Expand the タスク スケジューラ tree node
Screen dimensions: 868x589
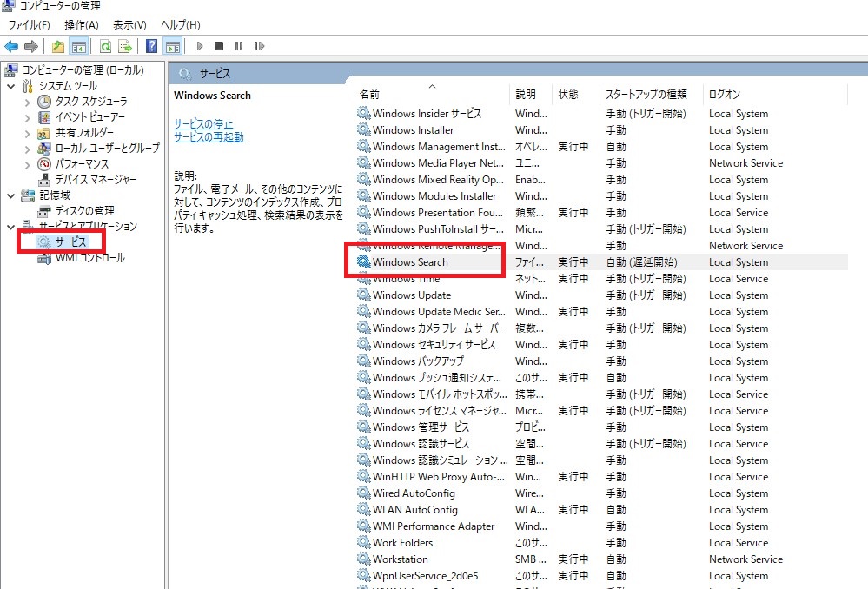pyautogui.click(x=27, y=102)
